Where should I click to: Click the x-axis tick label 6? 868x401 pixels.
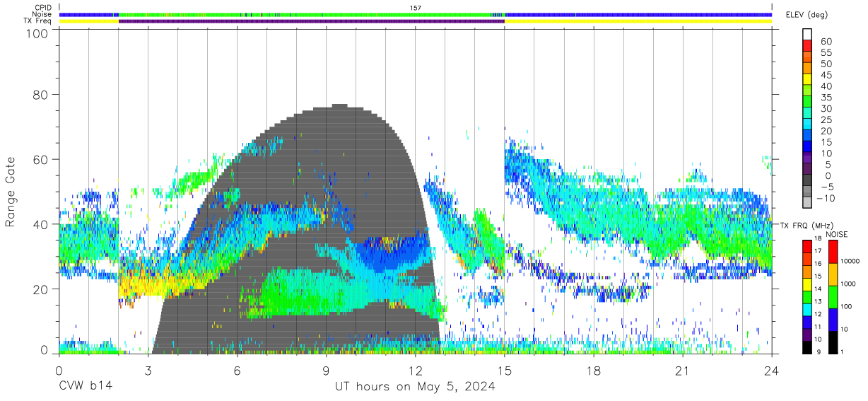coord(237,371)
